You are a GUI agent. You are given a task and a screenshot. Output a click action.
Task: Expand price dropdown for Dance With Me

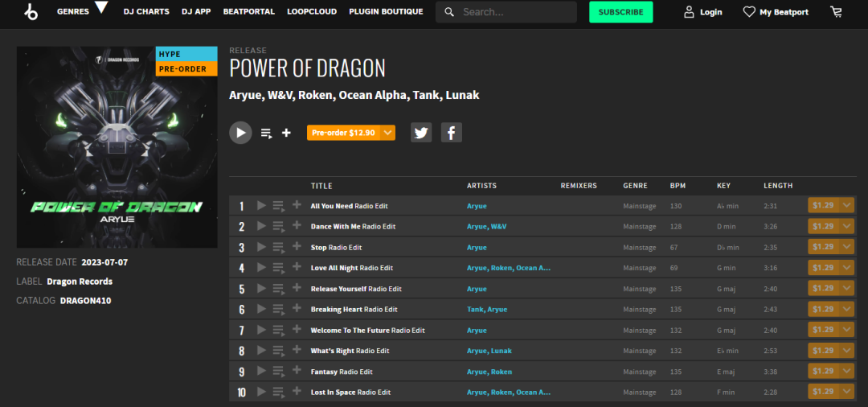(847, 226)
